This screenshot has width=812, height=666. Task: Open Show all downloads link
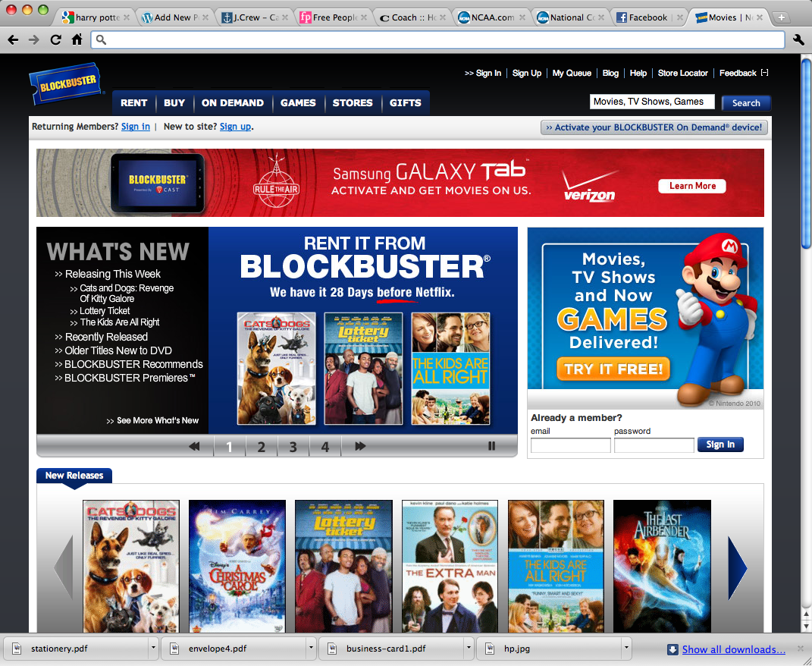(x=733, y=649)
